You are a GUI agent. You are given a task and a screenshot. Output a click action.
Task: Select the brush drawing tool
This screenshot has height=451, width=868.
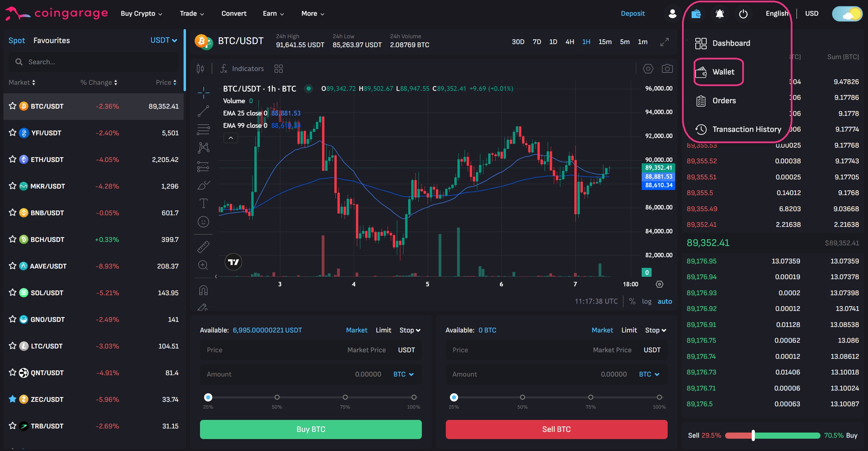(x=203, y=185)
